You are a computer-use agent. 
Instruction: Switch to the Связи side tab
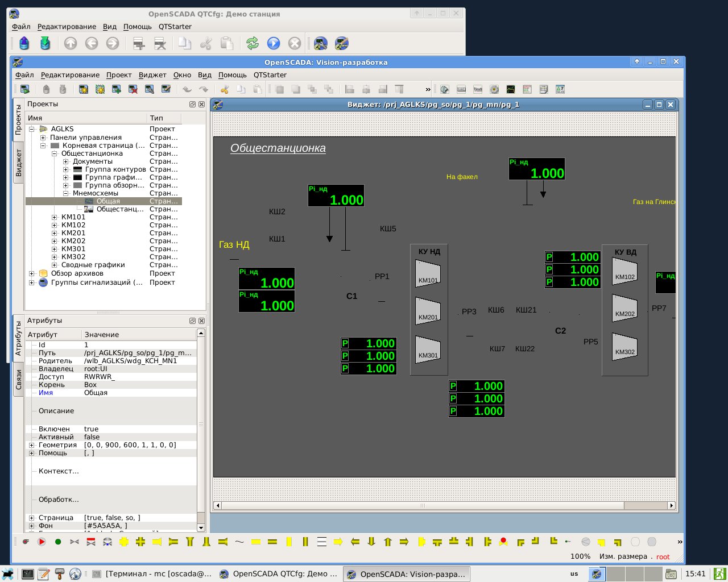[18, 380]
